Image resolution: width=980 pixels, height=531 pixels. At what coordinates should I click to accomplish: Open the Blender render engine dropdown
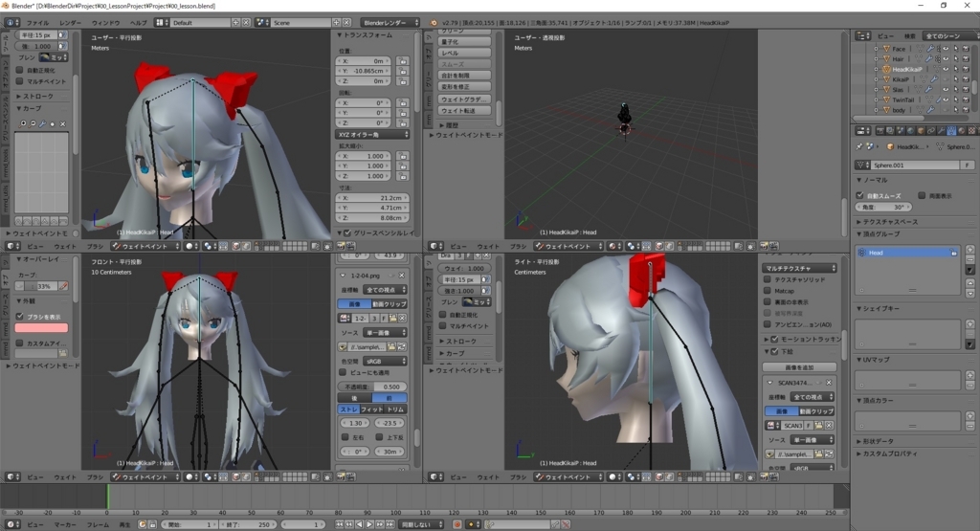[x=390, y=23]
